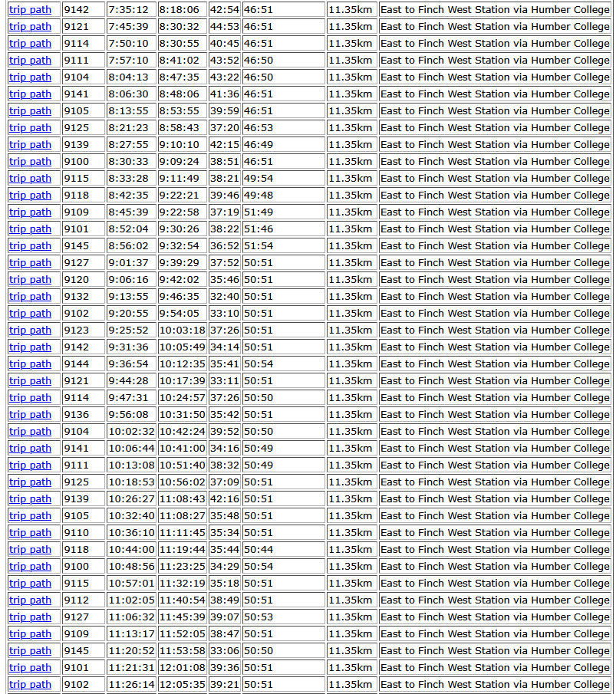Click the route description in the 7:45:39 row

pos(495,27)
